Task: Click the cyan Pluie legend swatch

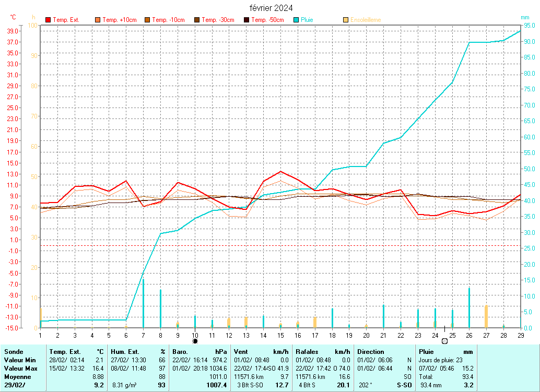Action: tap(296, 20)
